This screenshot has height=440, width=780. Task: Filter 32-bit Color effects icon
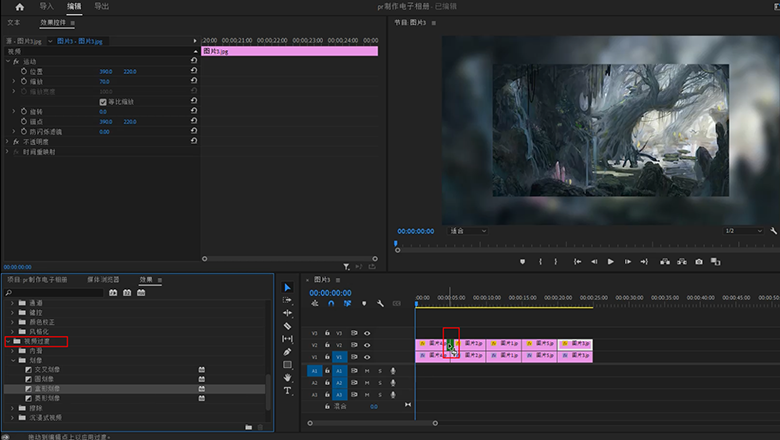pos(127,293)
